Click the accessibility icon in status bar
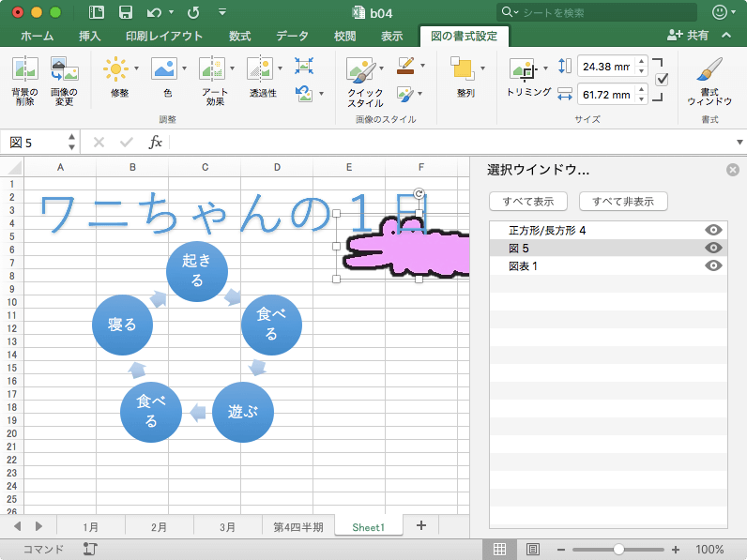 coord(90,549)
